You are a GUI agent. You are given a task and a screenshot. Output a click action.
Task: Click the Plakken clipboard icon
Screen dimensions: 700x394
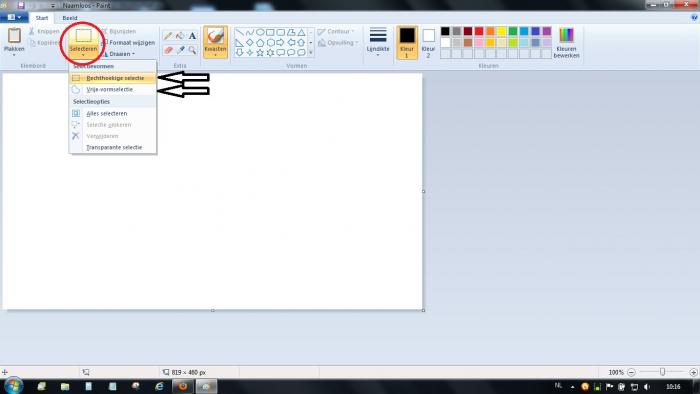point(14,36)
